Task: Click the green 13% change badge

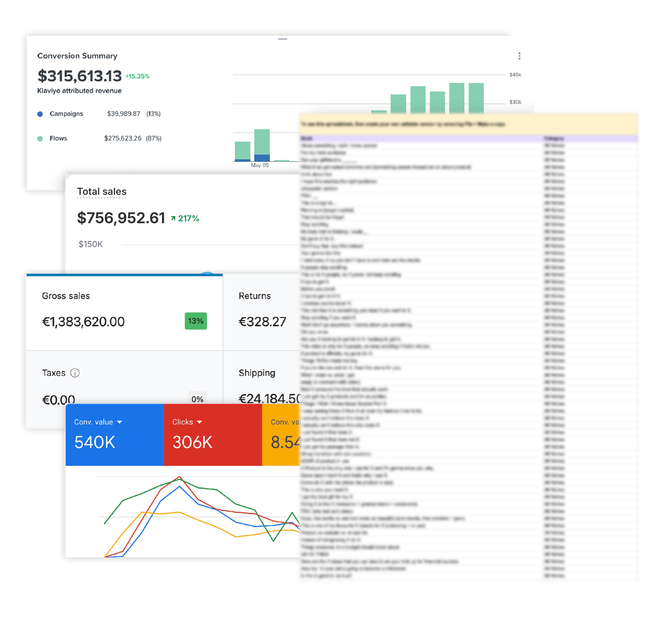Action: 196,321
